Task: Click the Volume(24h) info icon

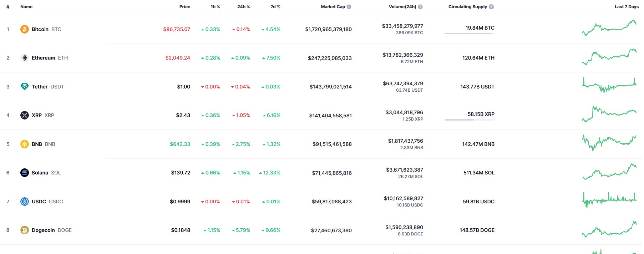Action: pyautogui.click(x=420, y=7)
